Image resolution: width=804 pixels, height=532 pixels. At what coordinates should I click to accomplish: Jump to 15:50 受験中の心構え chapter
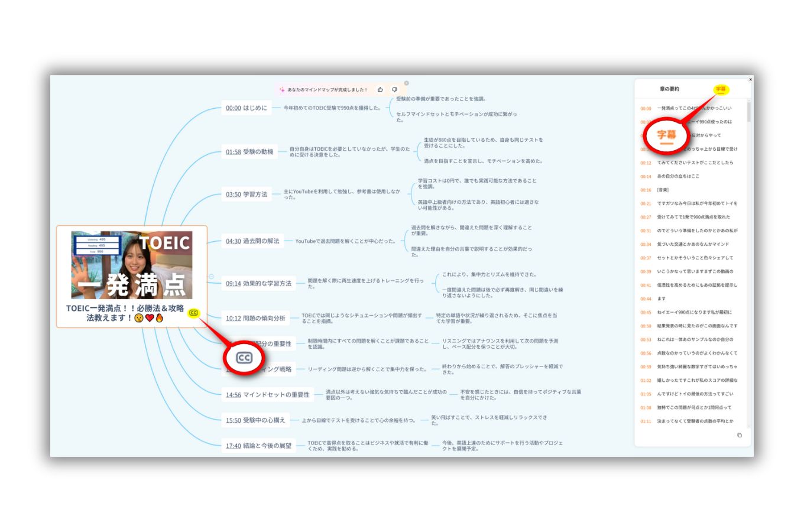[x=255, y=420]
